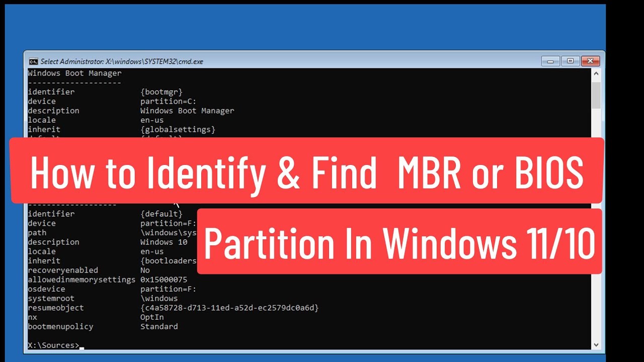The width and height of the screenshot is (644, 362).
Task: Click the 'recoveryenabled' label
Action: (x=63, y=270)
